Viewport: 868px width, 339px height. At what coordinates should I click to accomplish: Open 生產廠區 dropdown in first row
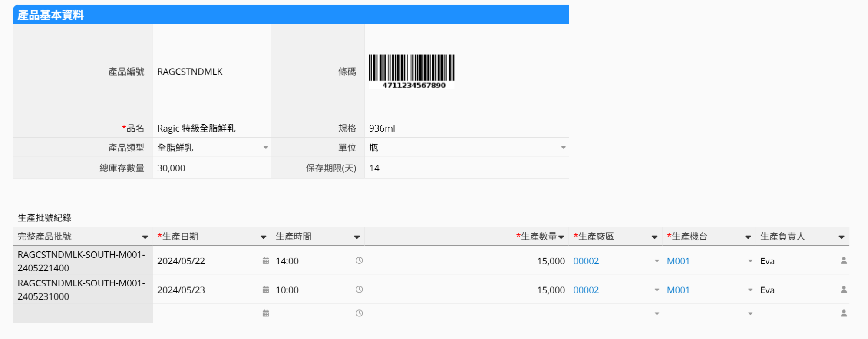click(x=657, y=261)
